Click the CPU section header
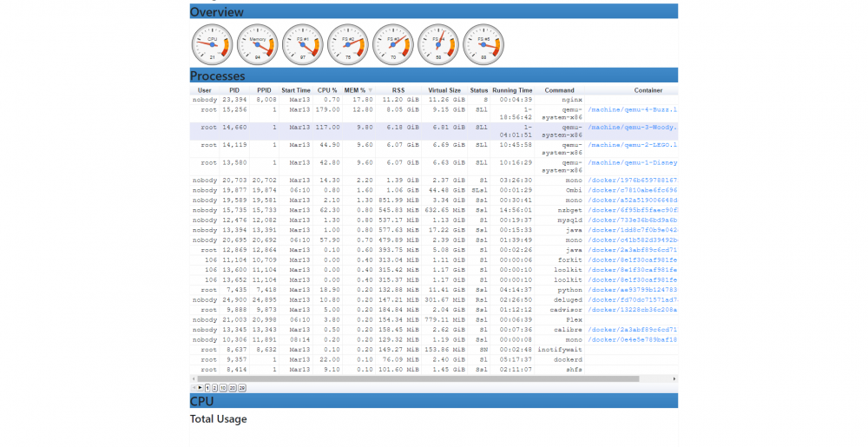 [433, 401]
